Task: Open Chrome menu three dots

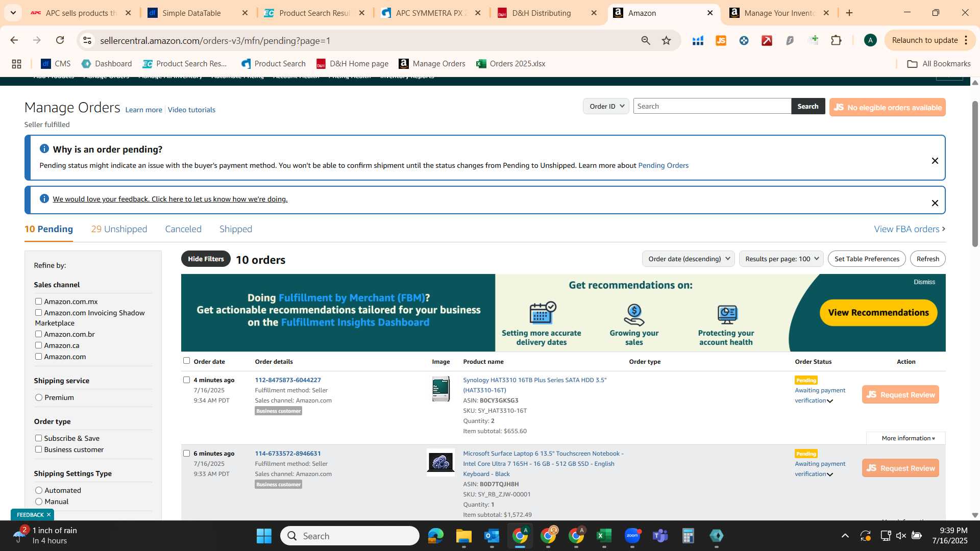Action: coord(966,40)
